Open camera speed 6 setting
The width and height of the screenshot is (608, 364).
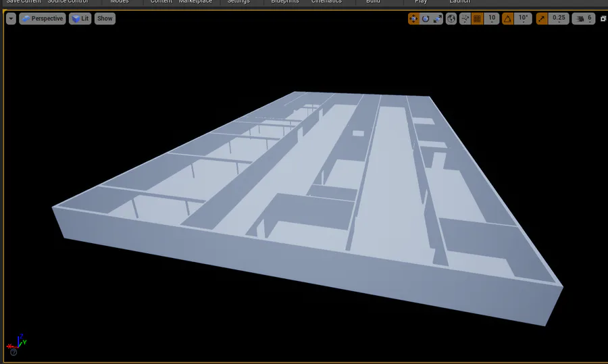(584, 19)
